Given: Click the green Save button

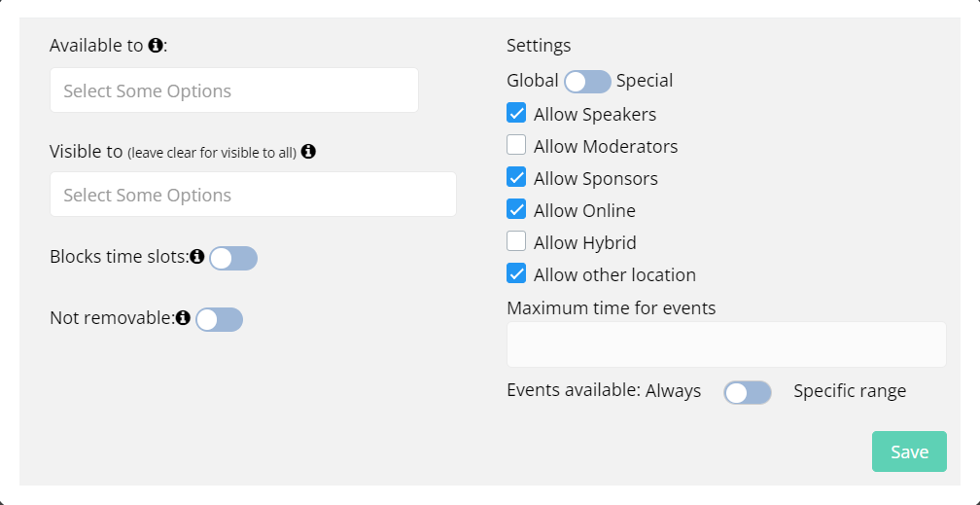Looking at the screenshot, I should [909, 451].
